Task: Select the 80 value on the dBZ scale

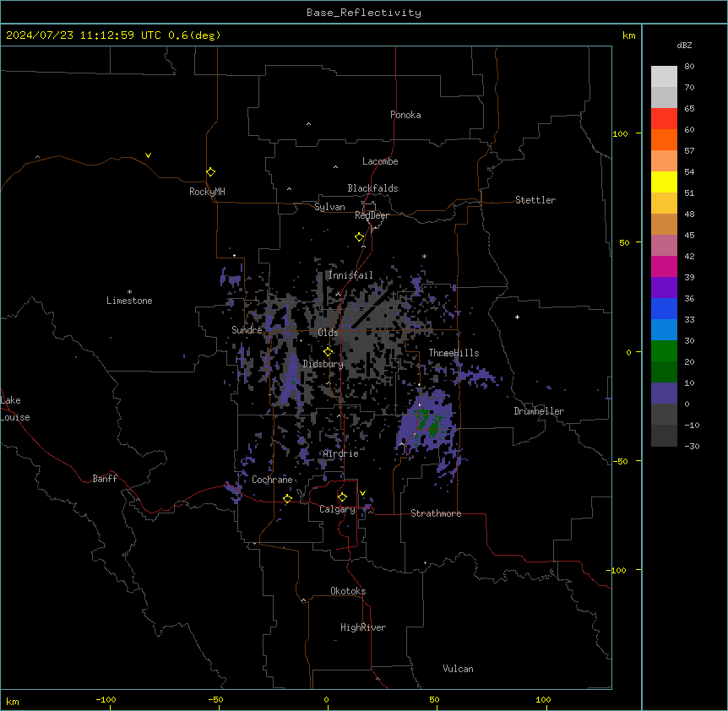Action: click(689, 67)
